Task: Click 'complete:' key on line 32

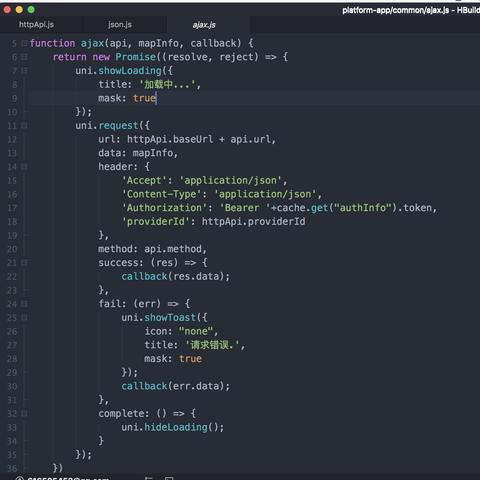Action: [123, 414]
